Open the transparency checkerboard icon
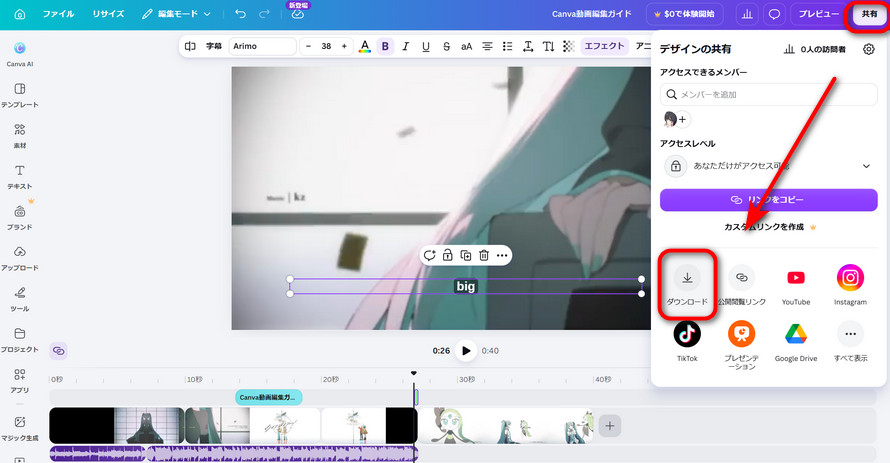Image resolution: width=890 pixels, height=463 pixels. (x=569, y=46)
